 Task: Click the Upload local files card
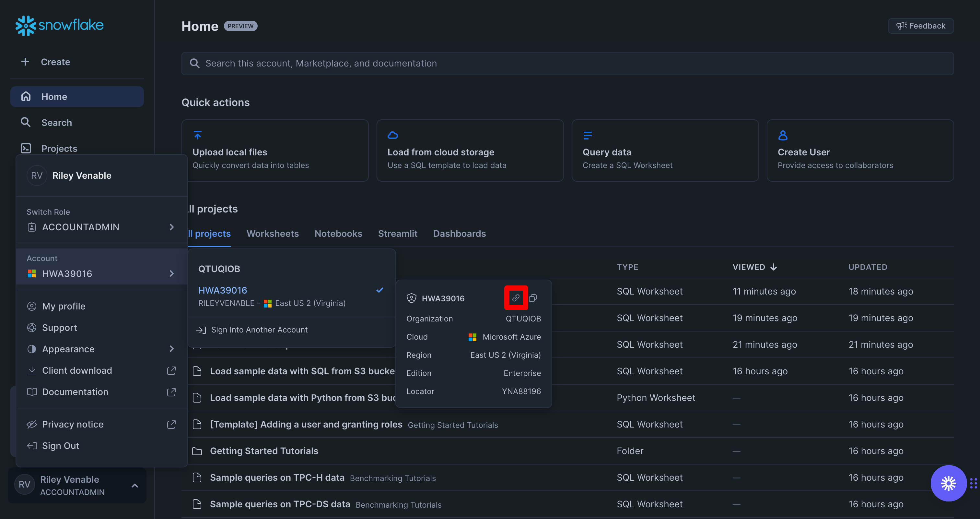pos(275,151)
